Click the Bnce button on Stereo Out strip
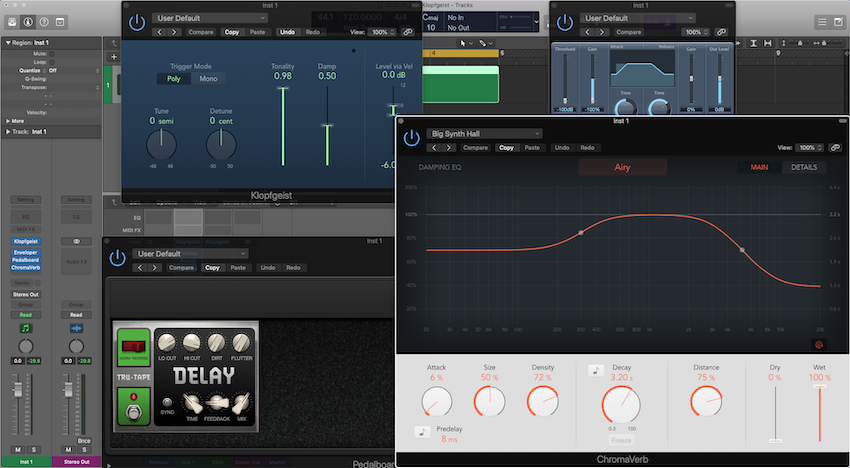 pyautogui.click(x=83, y=441)
